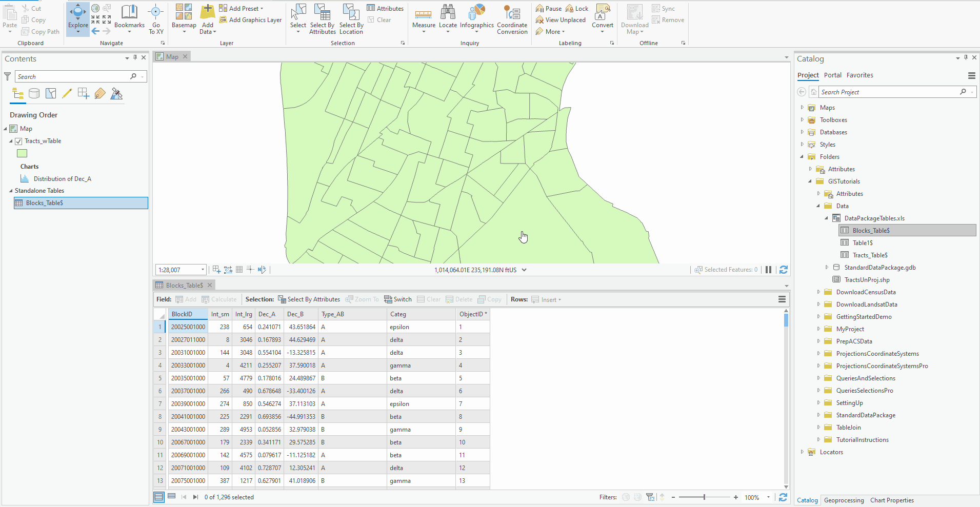Click Pause in the Labeling group
The width and height of the screenshot is (980, 507).
point(548,8)
